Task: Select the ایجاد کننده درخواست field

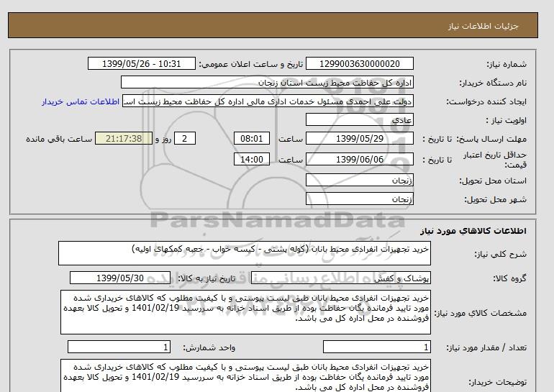Action: pyautogui.click(x=268, y=101)
